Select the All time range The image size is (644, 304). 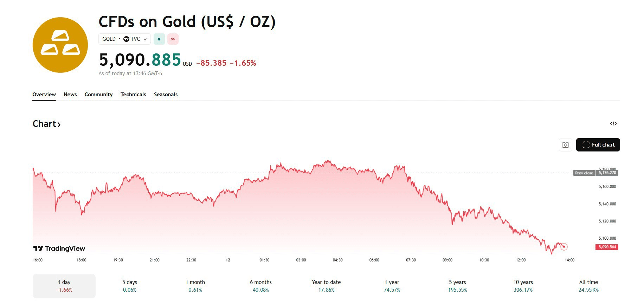point(588,286)
